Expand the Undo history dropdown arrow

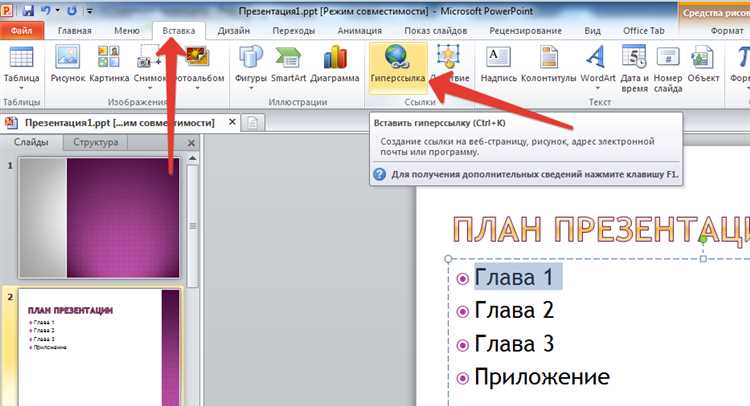58,10
